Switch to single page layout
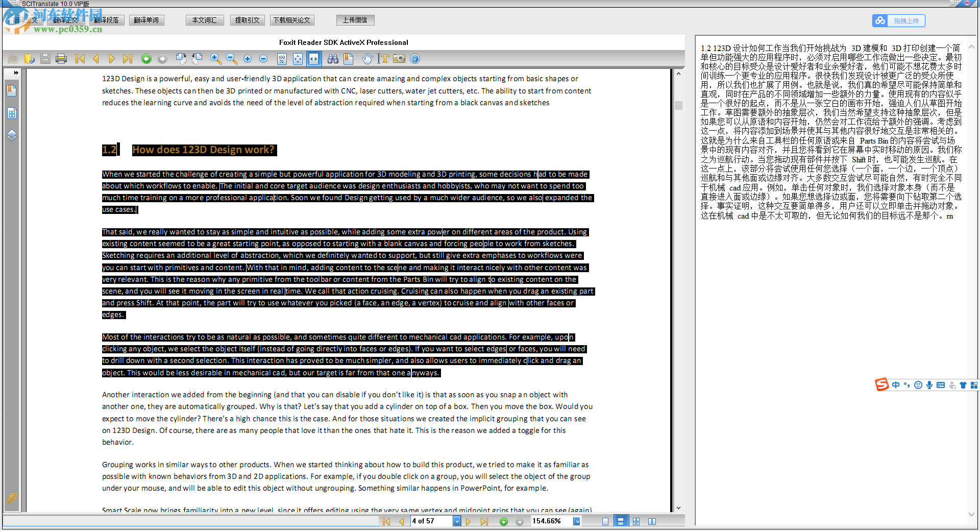 605,522
